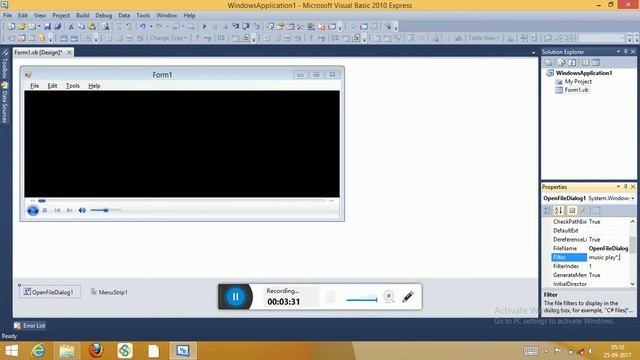Close the Form1.vb [Design] tab
This screenshot has width=640, height=360.
click(69, 53)
